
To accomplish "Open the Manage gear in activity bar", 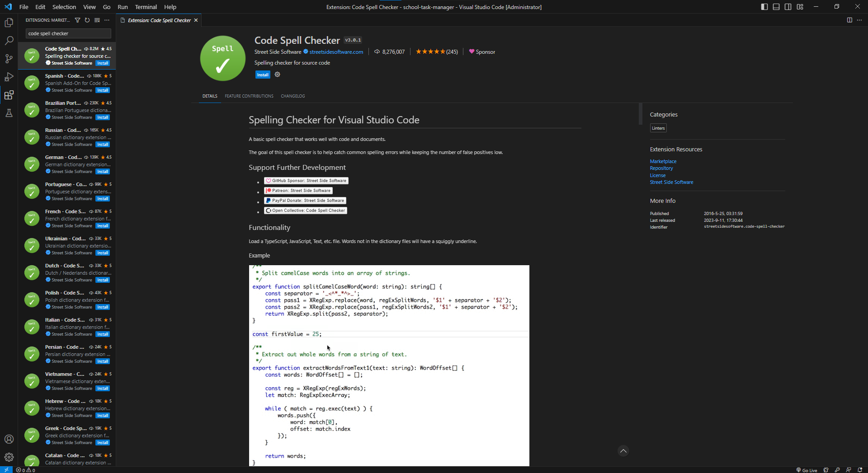I will point(9,457).
